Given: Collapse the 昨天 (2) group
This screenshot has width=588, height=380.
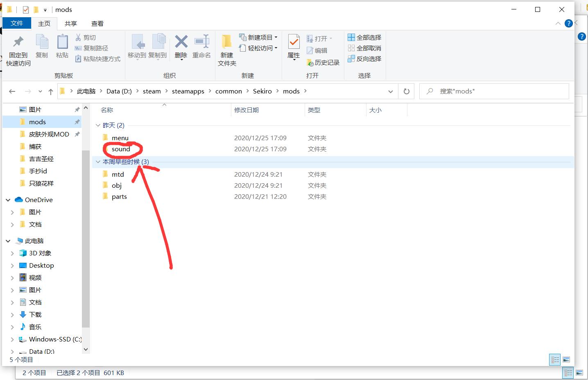Looking at the screenshot, I should click(98, 125).
